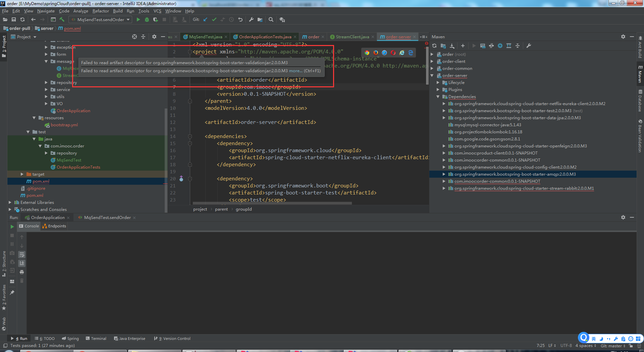Open the VCS menu
The width and height of the screenshot is (644, 352).
(x=157, y=11)
